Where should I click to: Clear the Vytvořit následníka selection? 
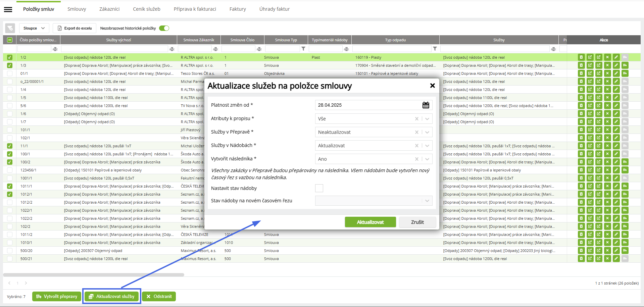pos(417,159)
